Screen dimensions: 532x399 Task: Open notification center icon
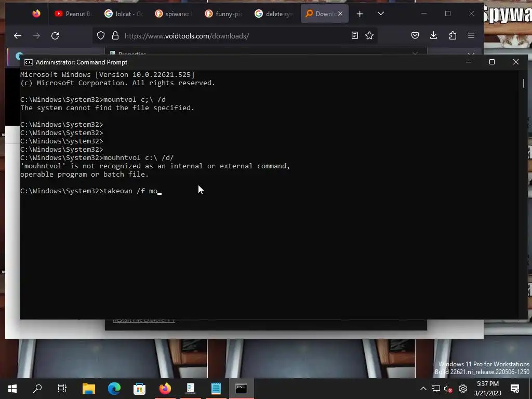tap(515, 389)
